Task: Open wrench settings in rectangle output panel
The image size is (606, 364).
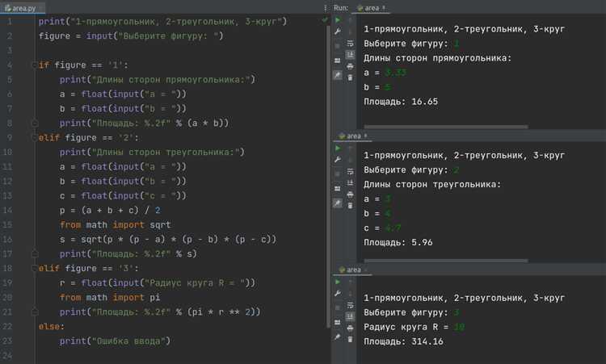Action: point(338,31)
